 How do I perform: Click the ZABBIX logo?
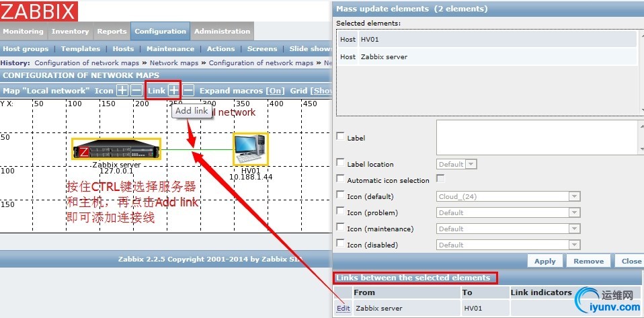tap(38, 11)
